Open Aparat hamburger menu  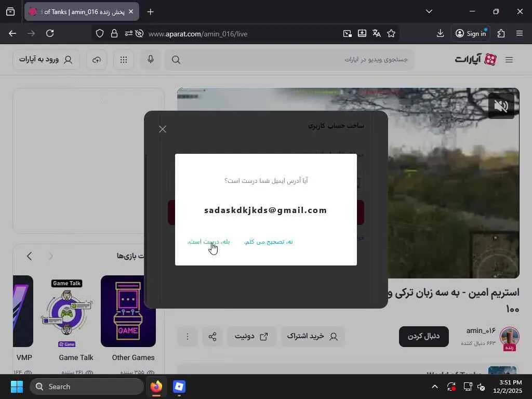click(x=509, y=60)
